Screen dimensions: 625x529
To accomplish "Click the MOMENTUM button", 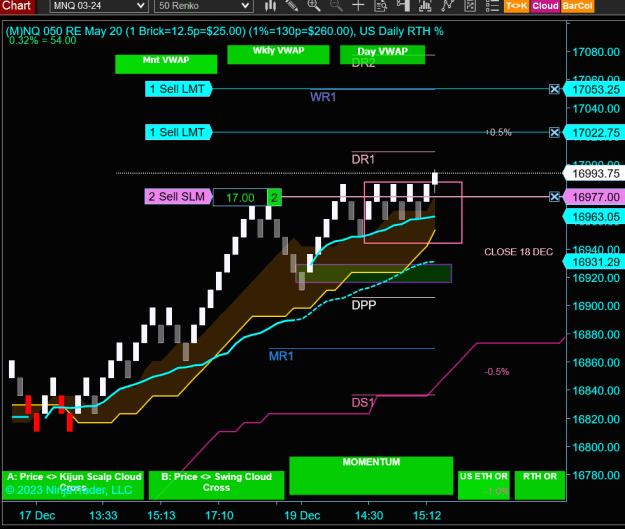I will tap(371, 476).
